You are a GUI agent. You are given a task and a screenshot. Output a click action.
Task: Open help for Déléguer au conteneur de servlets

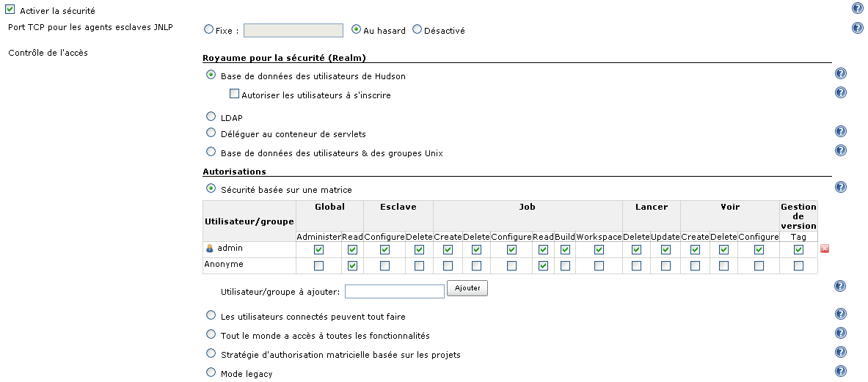841,131
